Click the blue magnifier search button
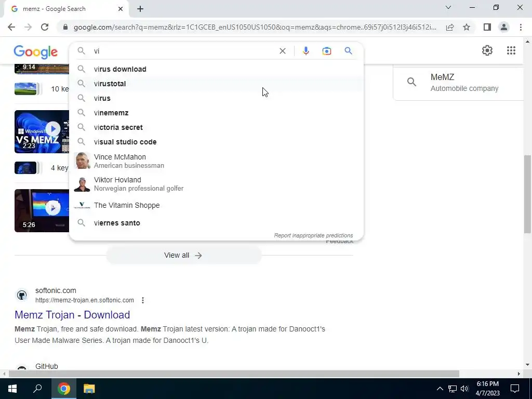This screenshot has width=532, height=399. point(348,51)
